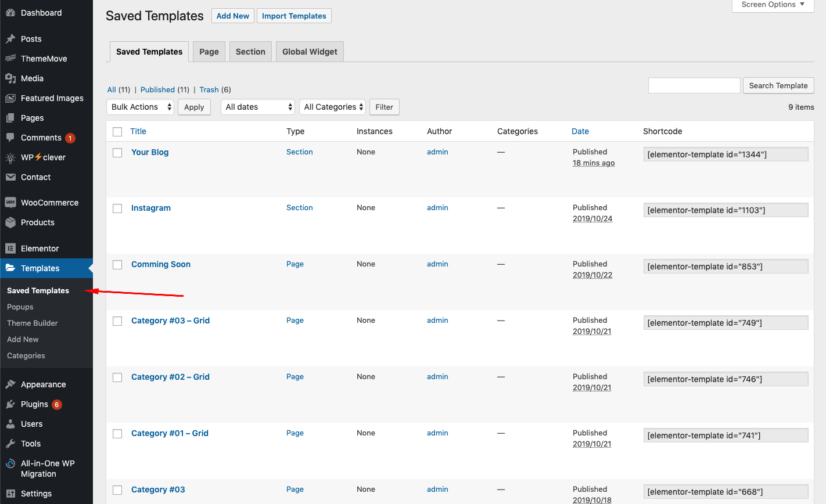The height and width of the screenshot is (504, 826).
Task: Check the Category #03 row checkbox
Action: tap(117, 490)
